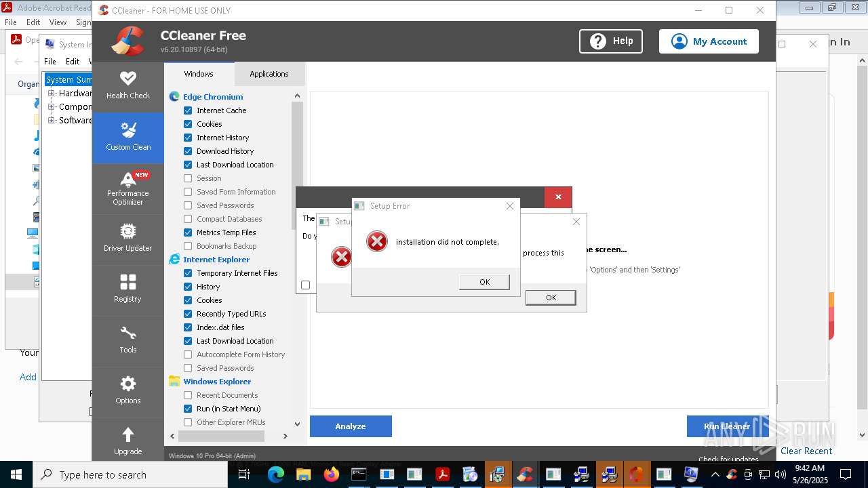Click the Edge Chromium browser icon in list
This screenshot has height=488, width=868.
[174, 97]
